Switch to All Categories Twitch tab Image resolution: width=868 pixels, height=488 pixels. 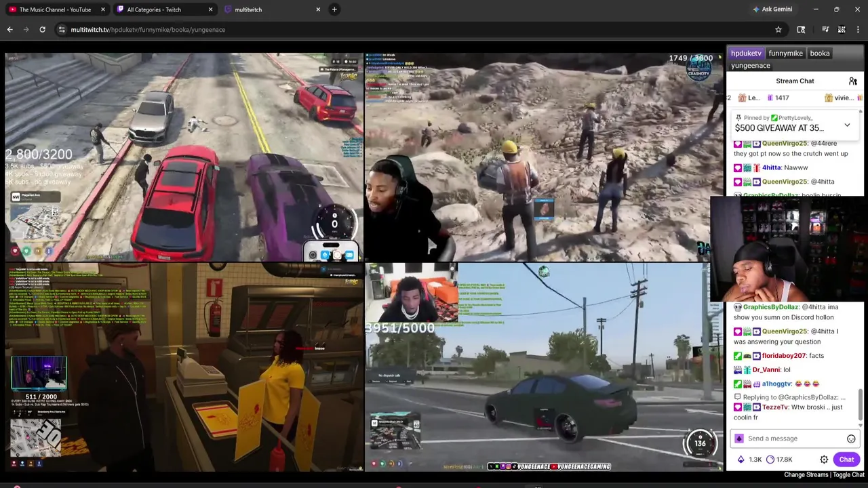(154, 9)
